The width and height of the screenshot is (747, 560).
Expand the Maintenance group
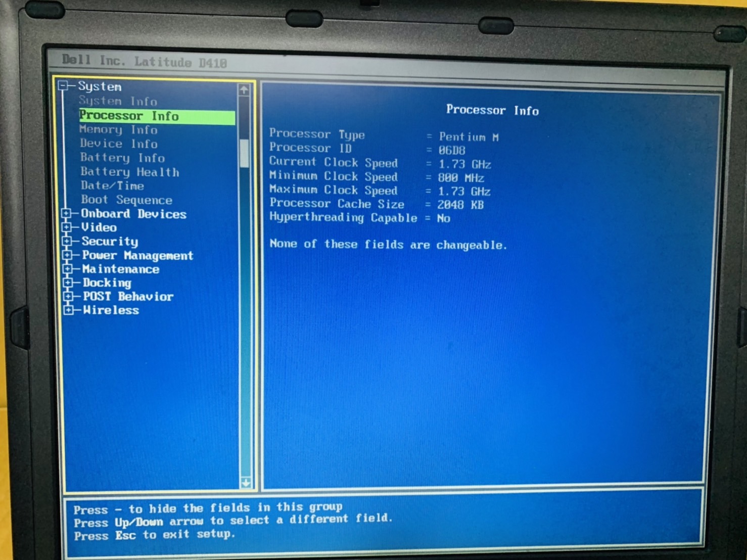tap(68, 269)
